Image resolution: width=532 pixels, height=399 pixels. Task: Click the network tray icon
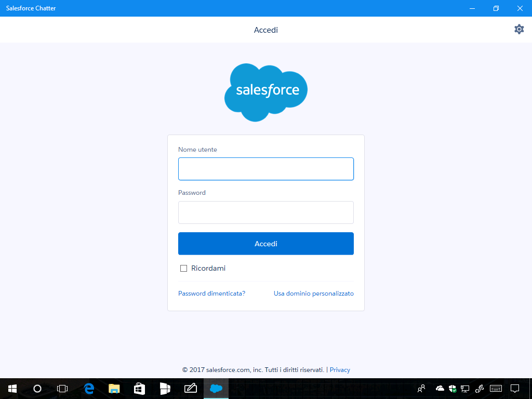[x=465, y=389]
